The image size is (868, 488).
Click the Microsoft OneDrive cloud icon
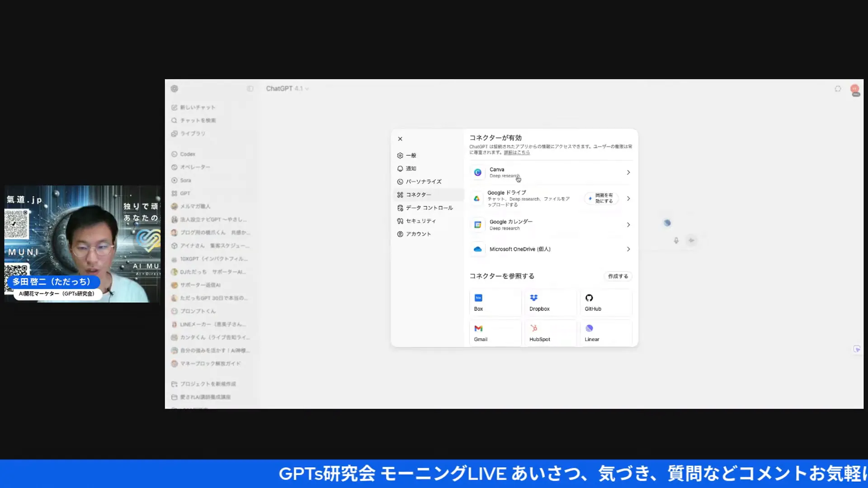pos(477,249)
